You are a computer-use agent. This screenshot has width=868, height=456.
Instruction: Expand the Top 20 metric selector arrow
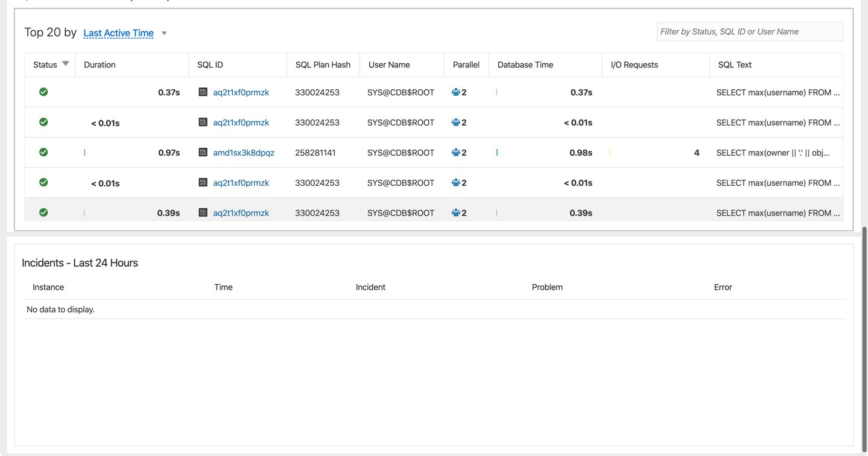point(163,34)
